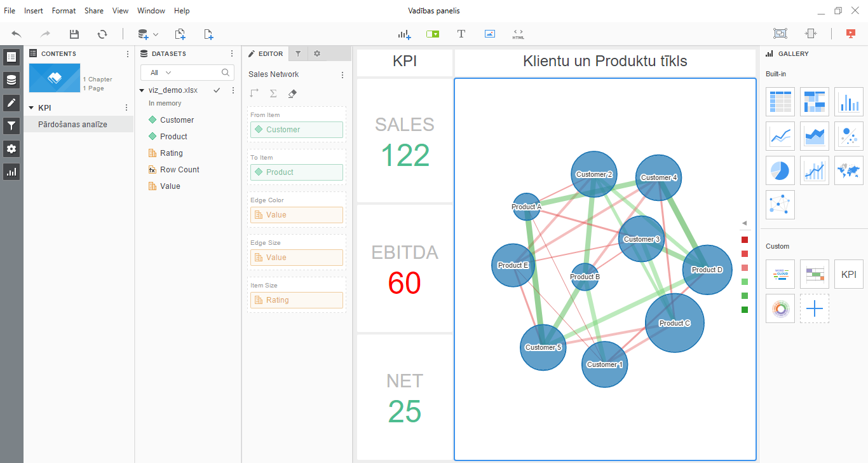The width and height of the screenshot is (868, 463).
Task: Collapse the KPI chapter in Contents
Action: [31, 108]
